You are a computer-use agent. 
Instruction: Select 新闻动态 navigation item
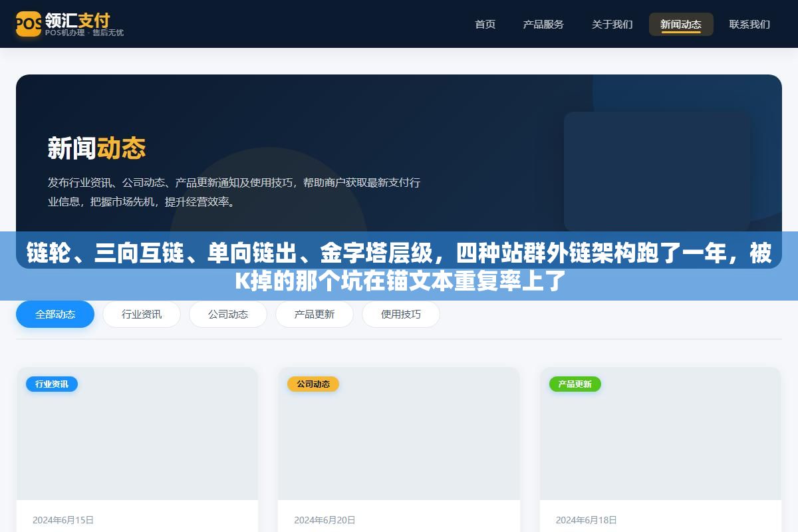pos(681,24)
